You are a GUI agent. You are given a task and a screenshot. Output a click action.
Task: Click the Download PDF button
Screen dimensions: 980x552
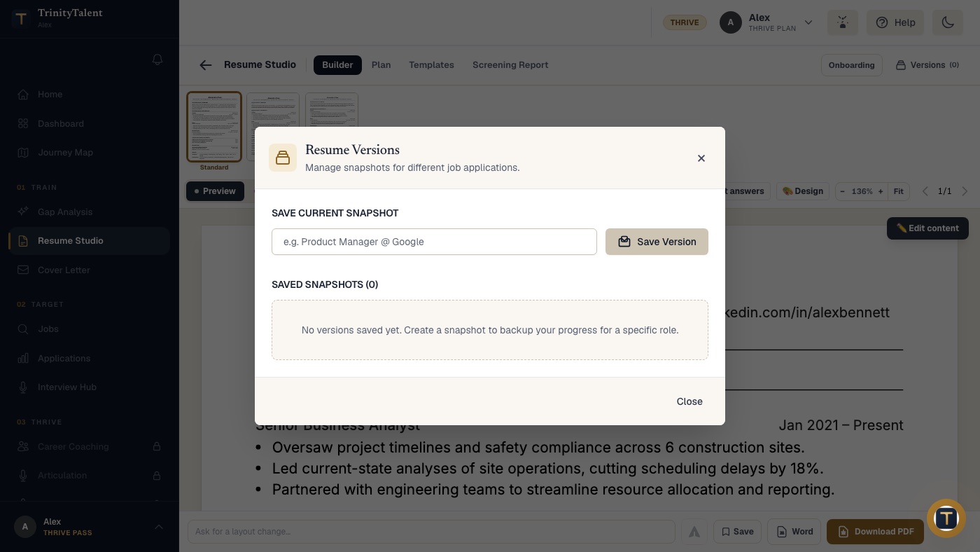[x=875, y=532]
